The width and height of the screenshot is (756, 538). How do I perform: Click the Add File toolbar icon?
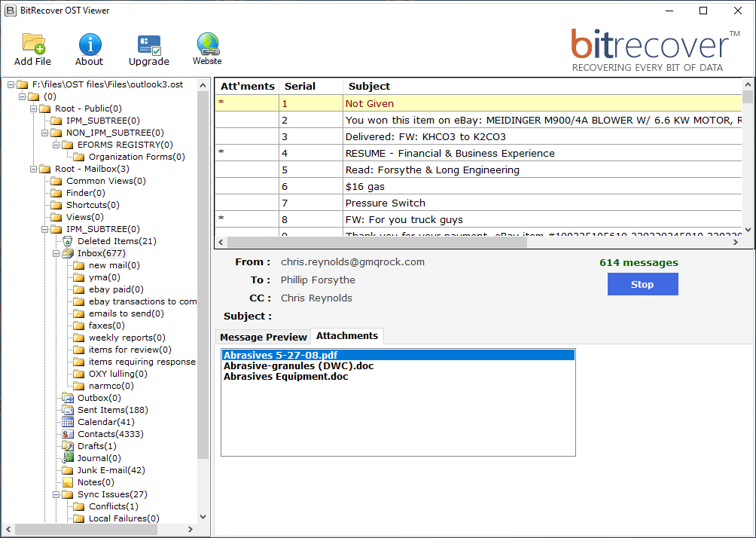pyautogui.click(x=33, y=44)
